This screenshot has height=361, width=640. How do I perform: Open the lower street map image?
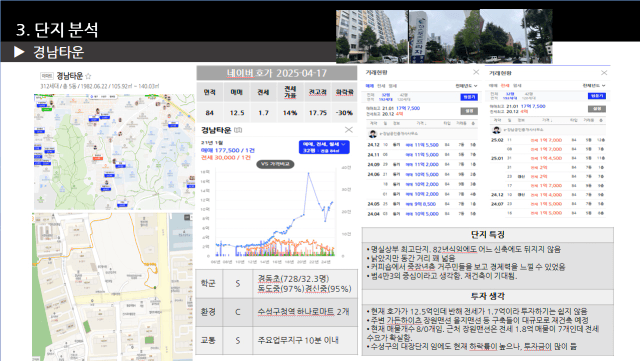coord(113,287)
